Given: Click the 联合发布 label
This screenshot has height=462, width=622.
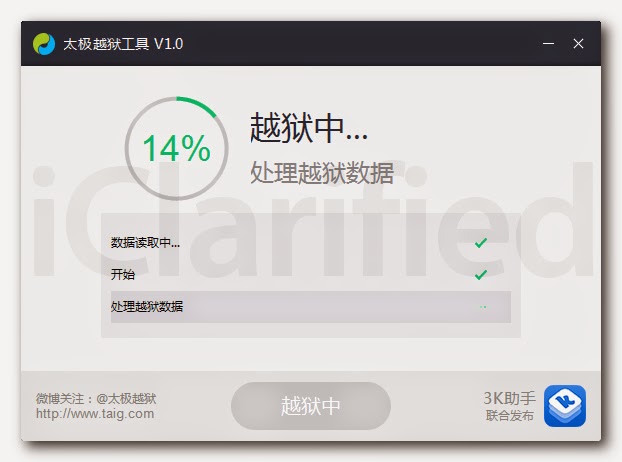Looking at the screenshot, I should (x=510, y=416).
